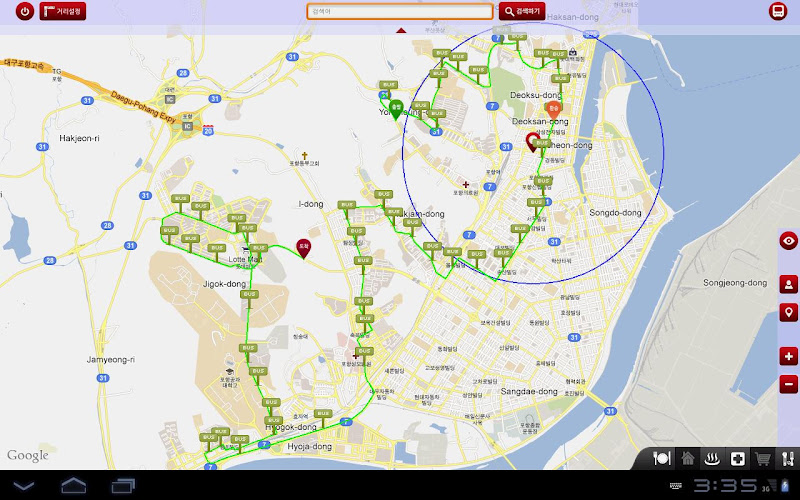The height and width of the screenshot is (500, 800).
Task: Toggle restaurant category fork and plate icon
Action: click(x=661, y=459)
